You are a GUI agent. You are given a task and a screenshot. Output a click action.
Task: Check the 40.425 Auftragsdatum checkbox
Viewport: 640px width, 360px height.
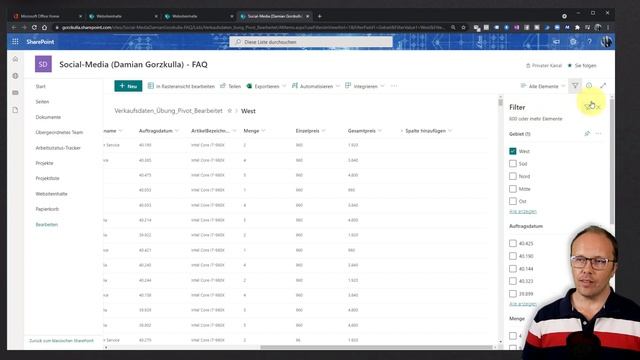(x=513, y=243)
